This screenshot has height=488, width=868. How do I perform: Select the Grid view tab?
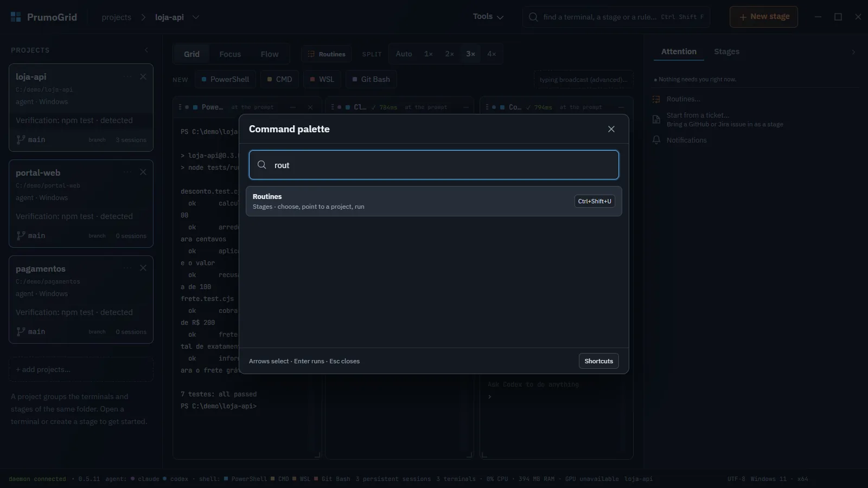coord(192,54)
